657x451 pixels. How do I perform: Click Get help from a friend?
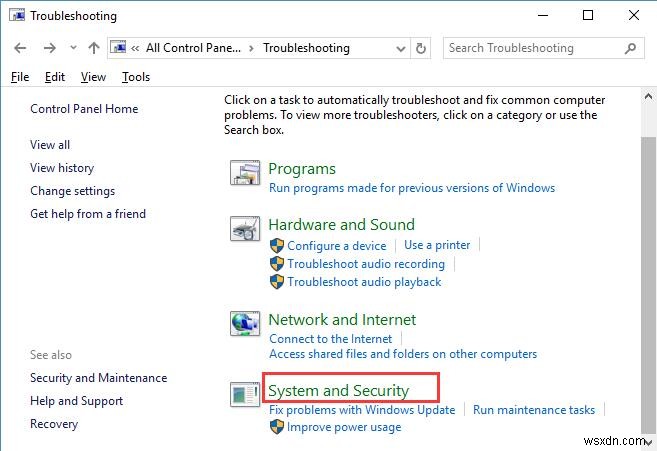coord(88,214)
